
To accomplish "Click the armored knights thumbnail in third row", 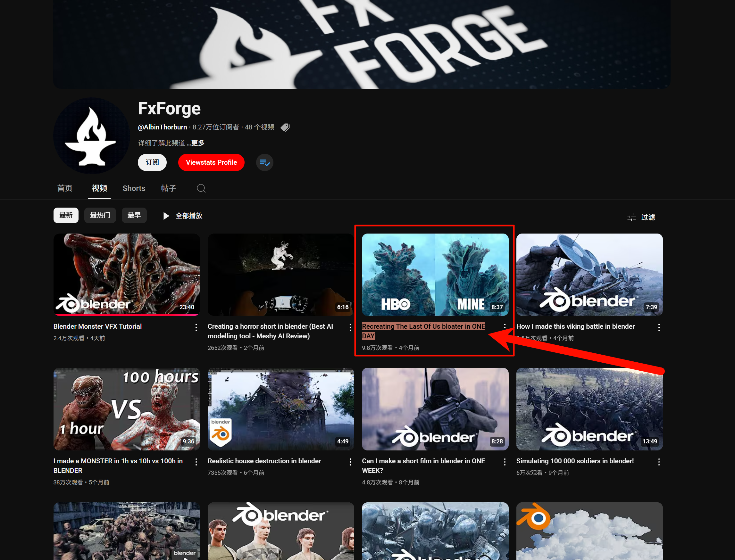I will click(435, 531).
